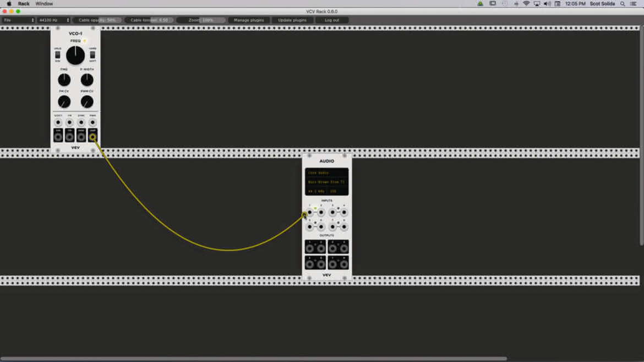
Task: Click Audio module input jack 8
Action: tap(344, 226)
